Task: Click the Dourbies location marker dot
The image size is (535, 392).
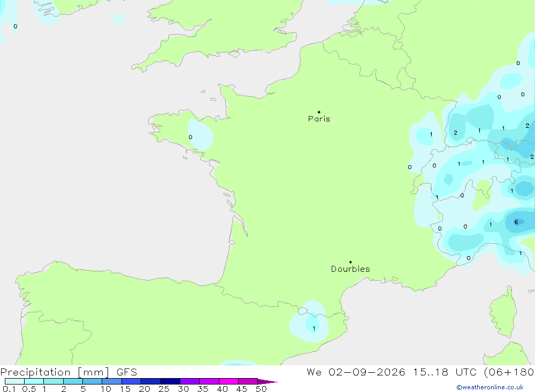Action: pyautogui.click(x=350, y=262)
